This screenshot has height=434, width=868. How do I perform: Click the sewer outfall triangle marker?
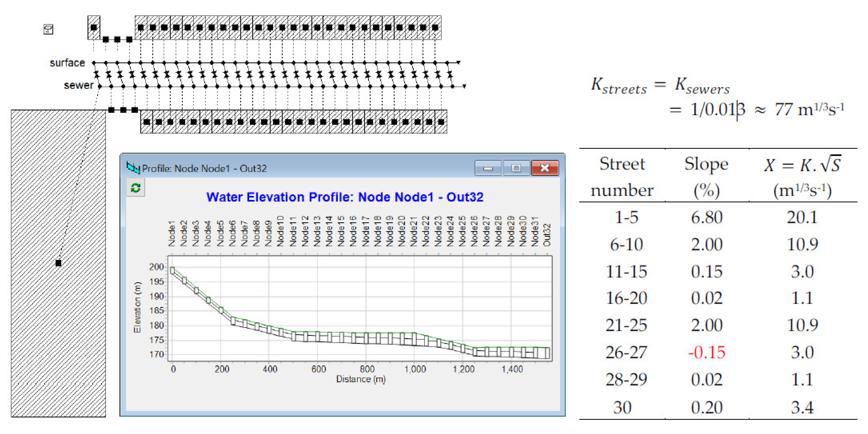pos(464,87)
